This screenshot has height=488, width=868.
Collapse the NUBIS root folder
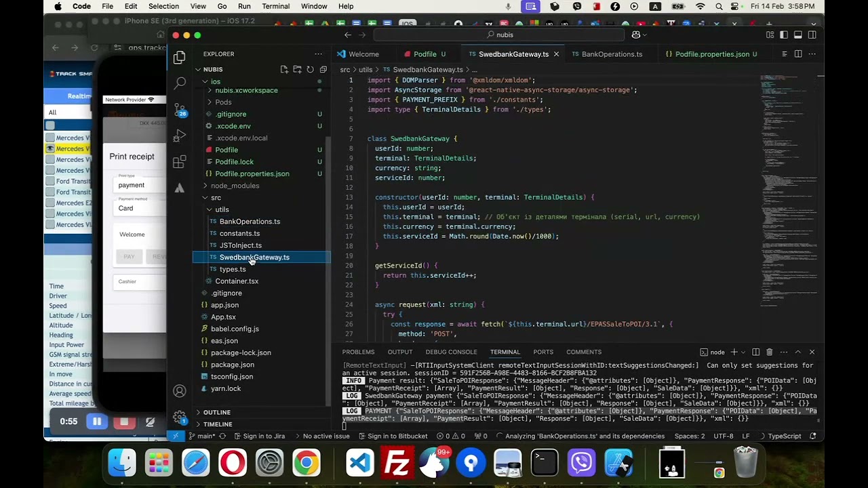coord(198,70)
